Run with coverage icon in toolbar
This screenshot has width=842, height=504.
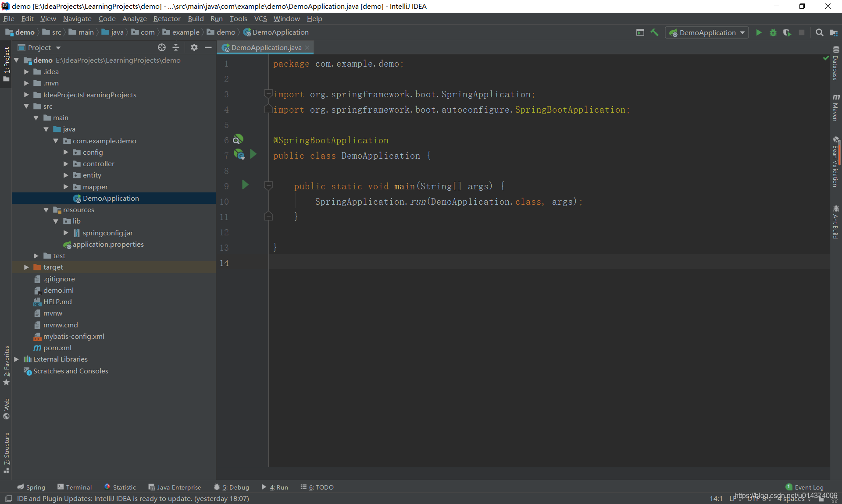coord(787,32)
